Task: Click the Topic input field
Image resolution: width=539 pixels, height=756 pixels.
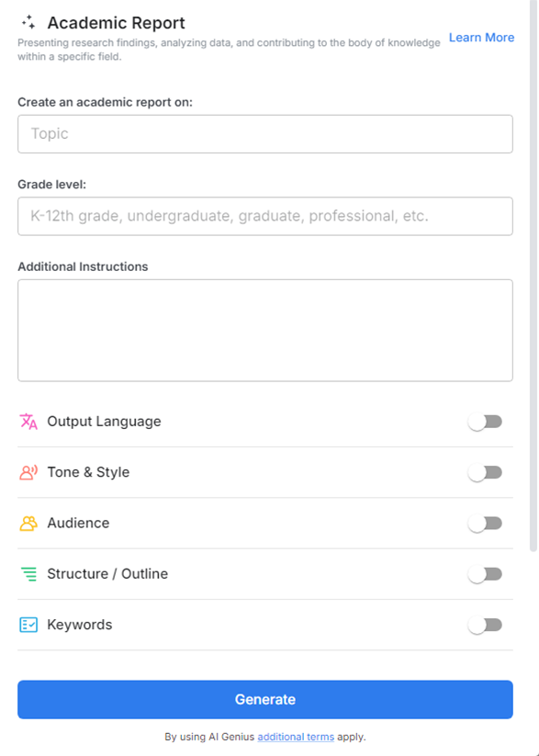Action: coord(264,133)
